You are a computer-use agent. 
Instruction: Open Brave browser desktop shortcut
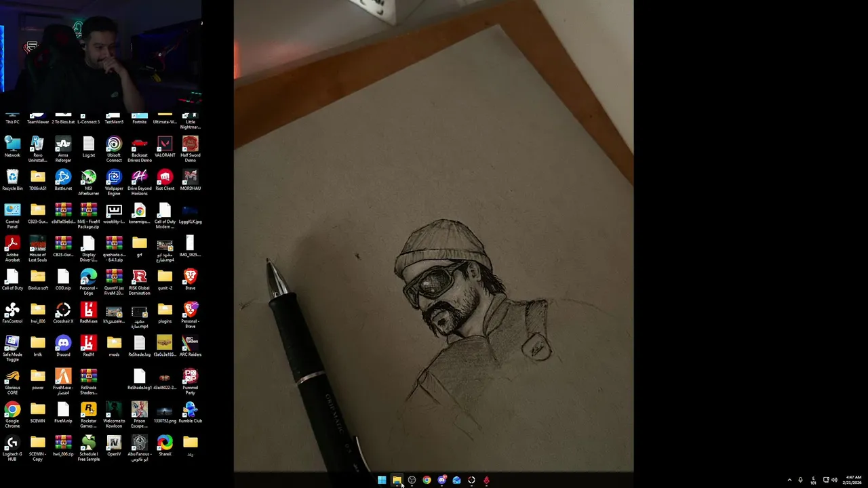coord(191,280)
